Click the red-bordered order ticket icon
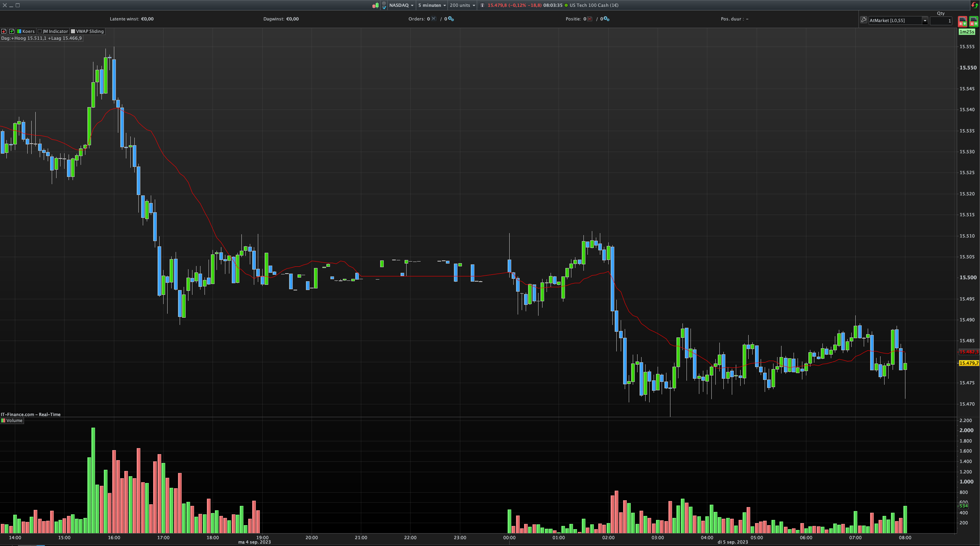 click(x=962, y=21)
